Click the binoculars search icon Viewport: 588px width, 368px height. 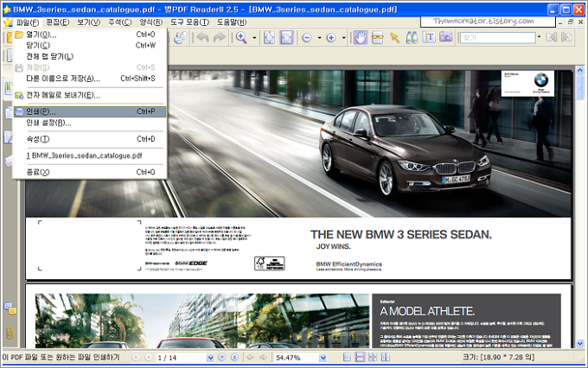click(x=412, y=37)
